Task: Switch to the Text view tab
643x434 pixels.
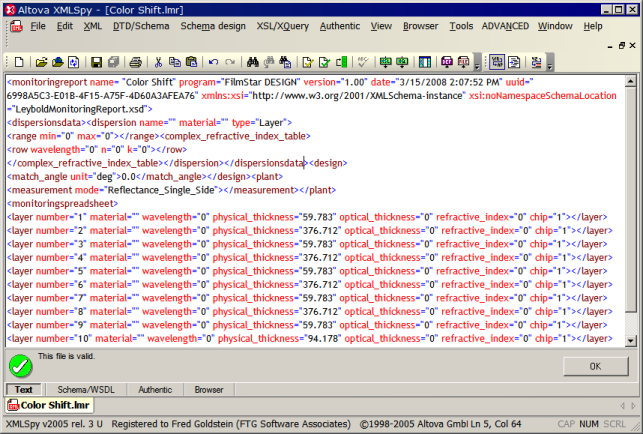Action: [x=24, y=390]
